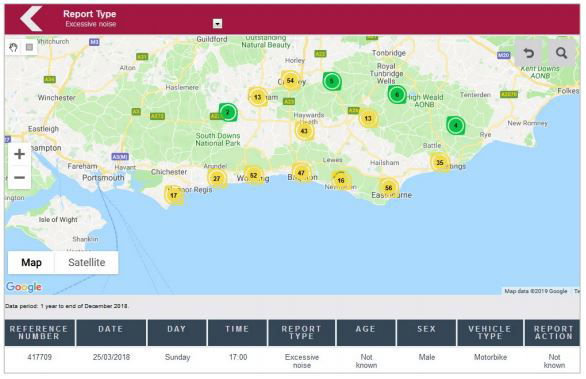Screen dimensions: 586x379
Task: Click the Google logo link
Action: tap(24, 287)
